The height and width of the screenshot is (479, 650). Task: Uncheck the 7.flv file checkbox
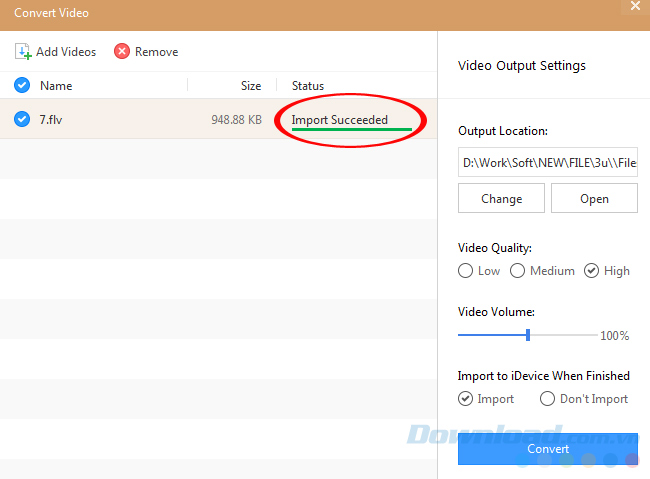click(22, 120)
